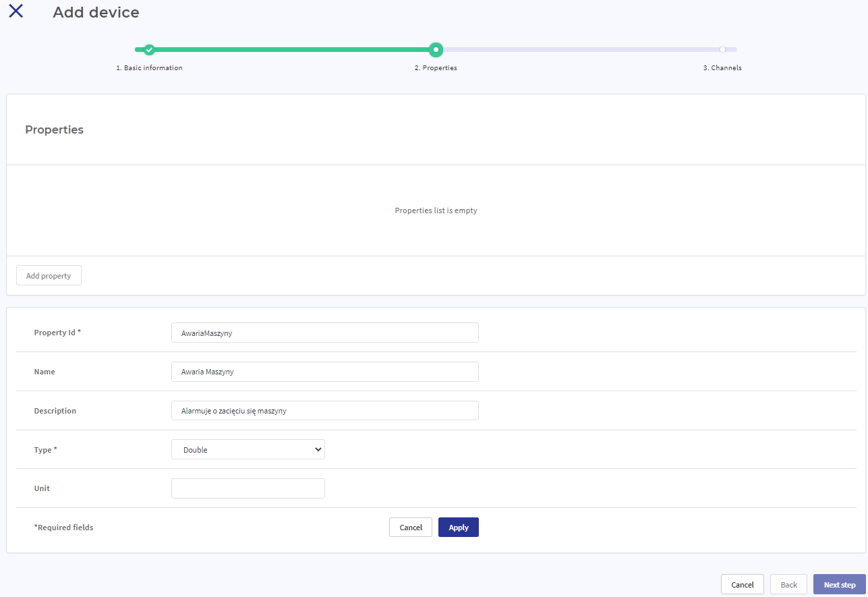The height and width of the screenshot is (597, 868).
Task: Click the Basic information step checkmark
Action: click(x=149, y=49)
